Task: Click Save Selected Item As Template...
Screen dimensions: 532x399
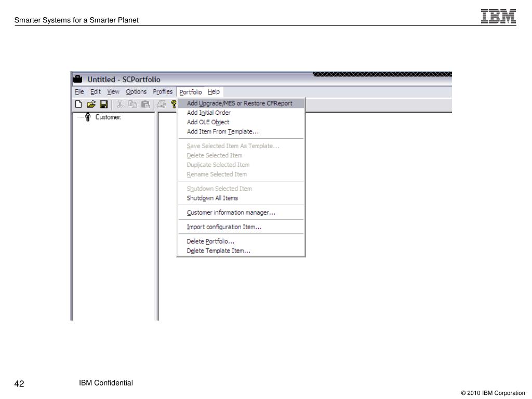Action: tap(241, 146)
